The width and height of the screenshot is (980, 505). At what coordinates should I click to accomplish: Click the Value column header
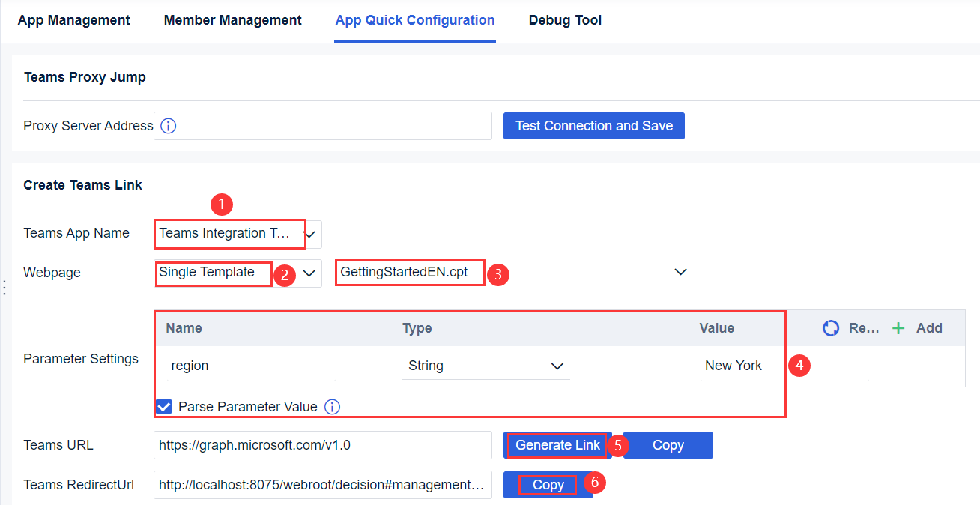point(717,328)
